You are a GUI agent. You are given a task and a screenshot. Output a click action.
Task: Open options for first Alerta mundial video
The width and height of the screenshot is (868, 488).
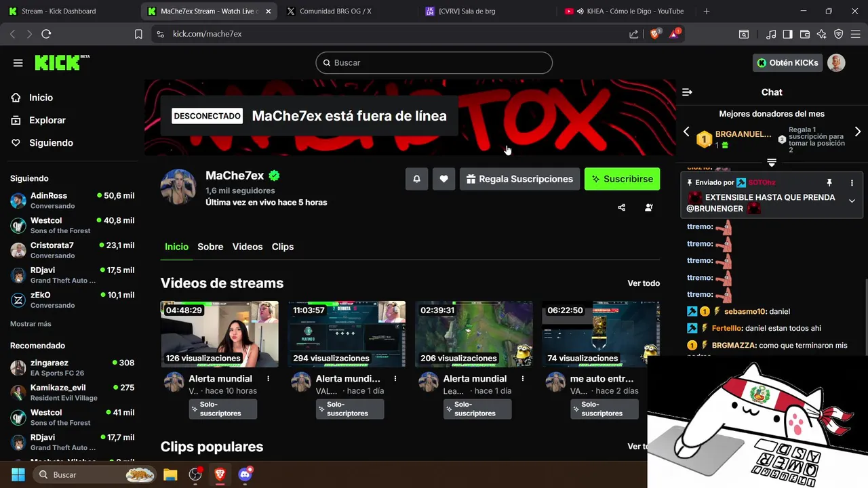(x=268, y=379)
